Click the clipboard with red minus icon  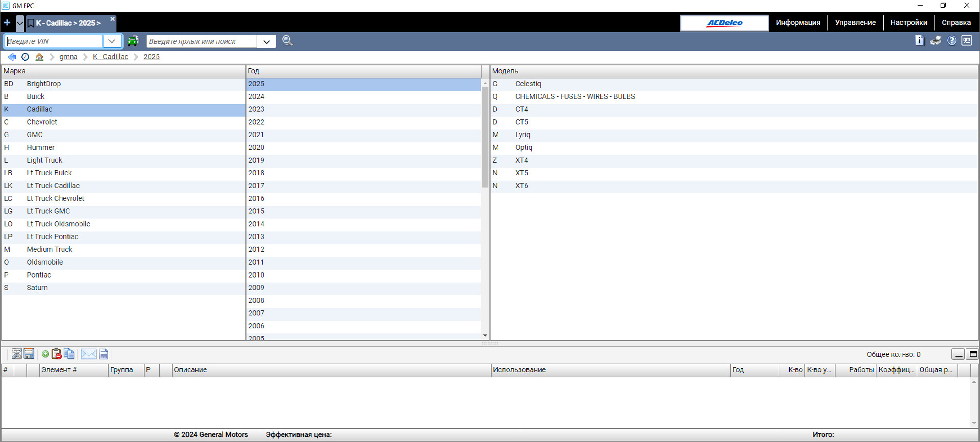pyautogui.click(x=56, y=354)
